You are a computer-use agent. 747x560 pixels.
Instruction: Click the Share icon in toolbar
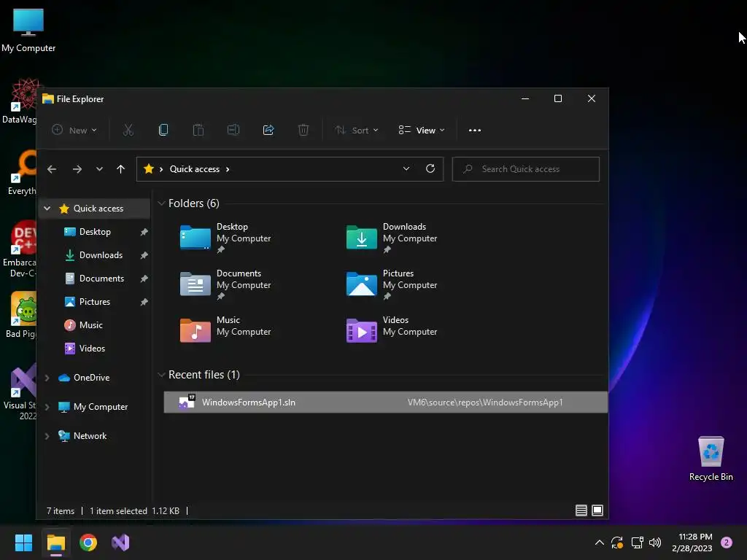click(268, 130)
